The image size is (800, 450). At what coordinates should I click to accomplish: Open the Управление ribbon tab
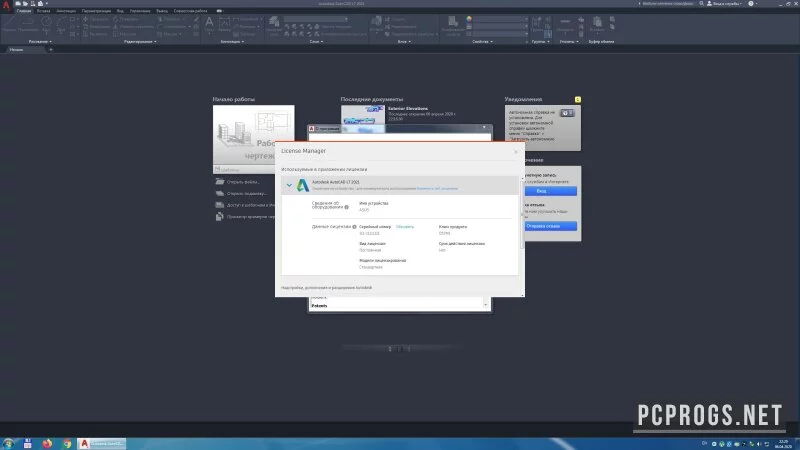[x=140, y=11]
